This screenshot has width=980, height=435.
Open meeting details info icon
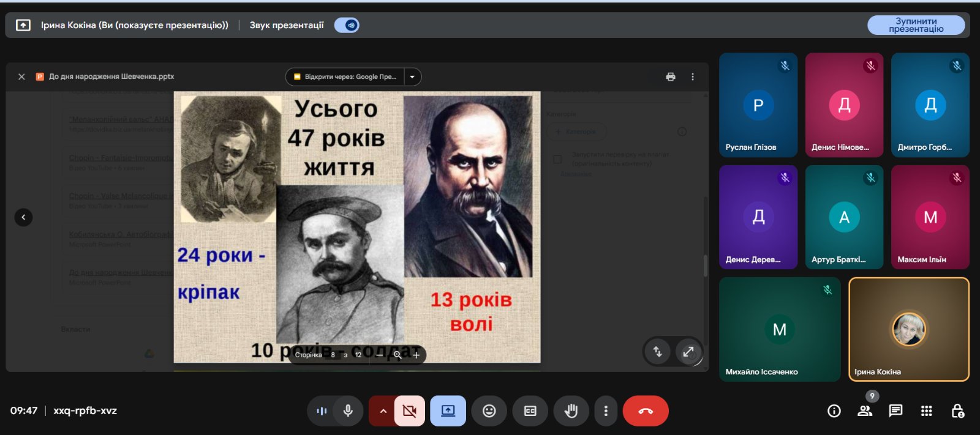coord(834,411)
